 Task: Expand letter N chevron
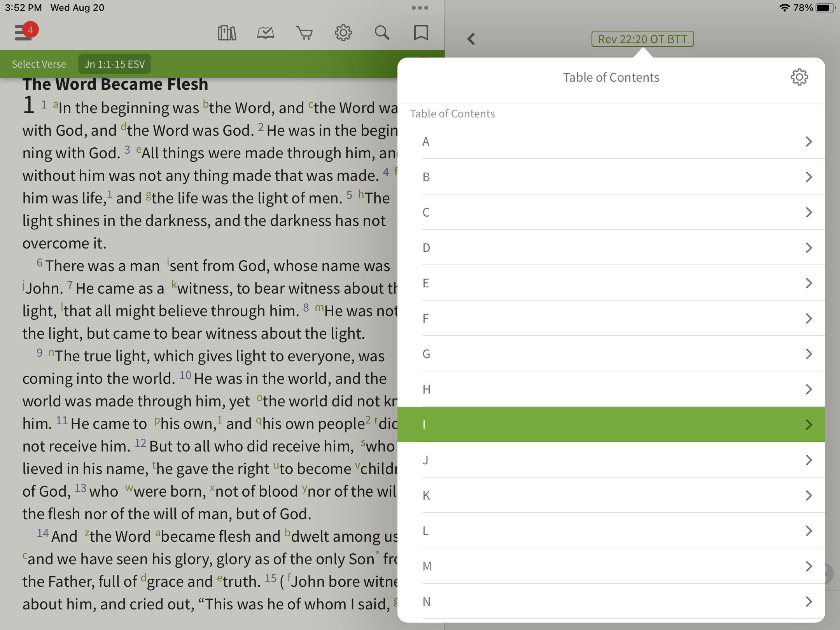tap(808, 602)
